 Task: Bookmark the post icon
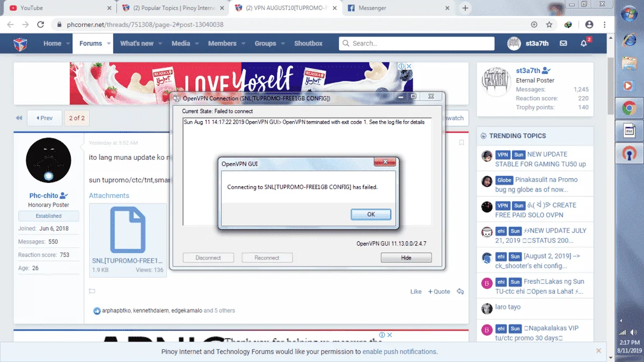pyautogui.click(x=461, y=143)
